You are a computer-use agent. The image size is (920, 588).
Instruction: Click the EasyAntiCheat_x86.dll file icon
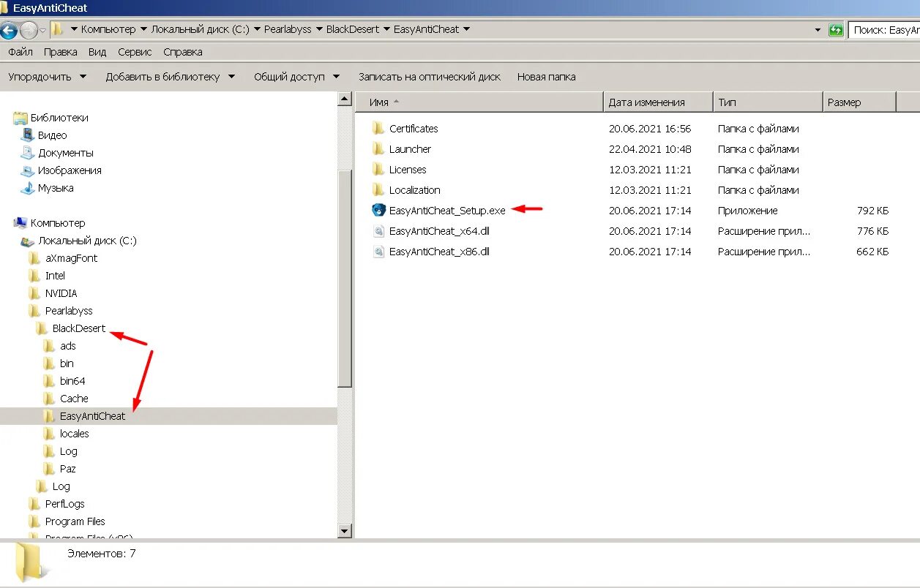[x=378, y=252]
